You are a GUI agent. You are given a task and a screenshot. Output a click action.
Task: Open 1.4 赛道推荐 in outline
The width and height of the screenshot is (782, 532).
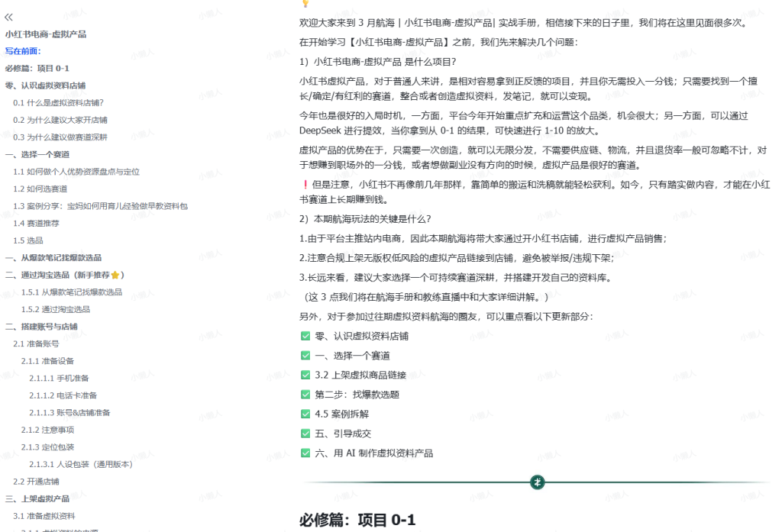pos(36,223)
